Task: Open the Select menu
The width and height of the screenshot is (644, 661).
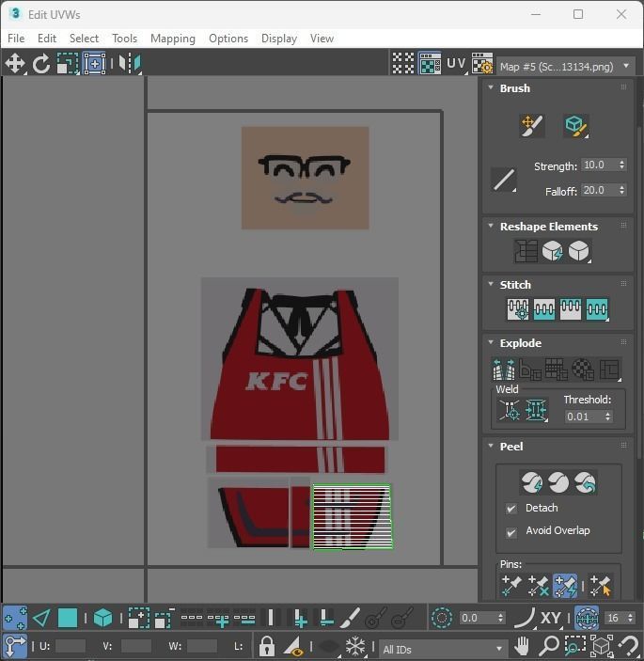Action: click(x=84, y=39)
